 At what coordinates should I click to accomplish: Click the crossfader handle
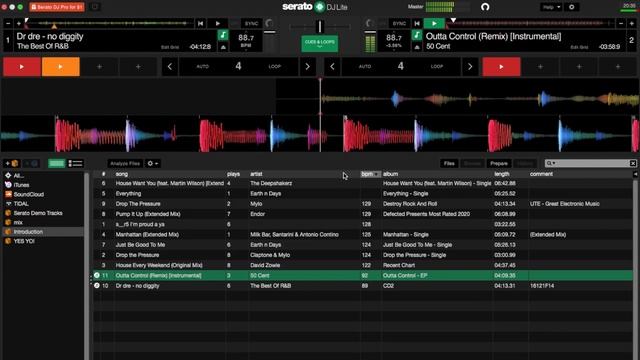coord(320,27)
